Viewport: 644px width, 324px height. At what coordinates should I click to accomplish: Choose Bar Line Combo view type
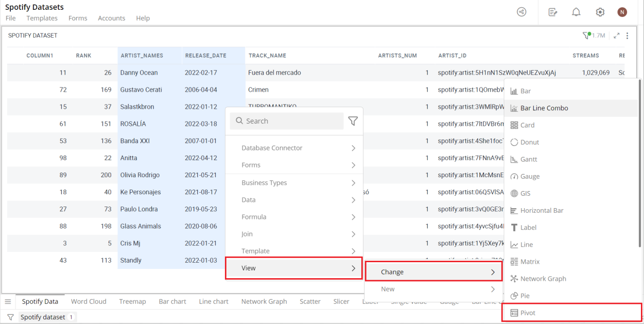pos(570,108)
